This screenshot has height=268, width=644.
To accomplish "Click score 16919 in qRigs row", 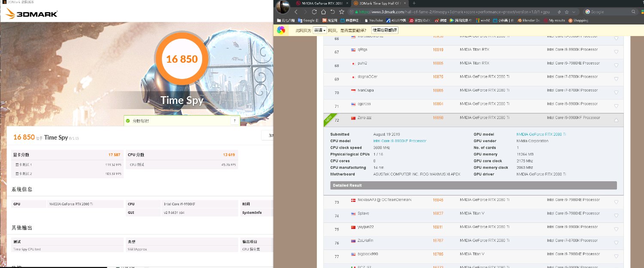I will click(x=438, y=49).
